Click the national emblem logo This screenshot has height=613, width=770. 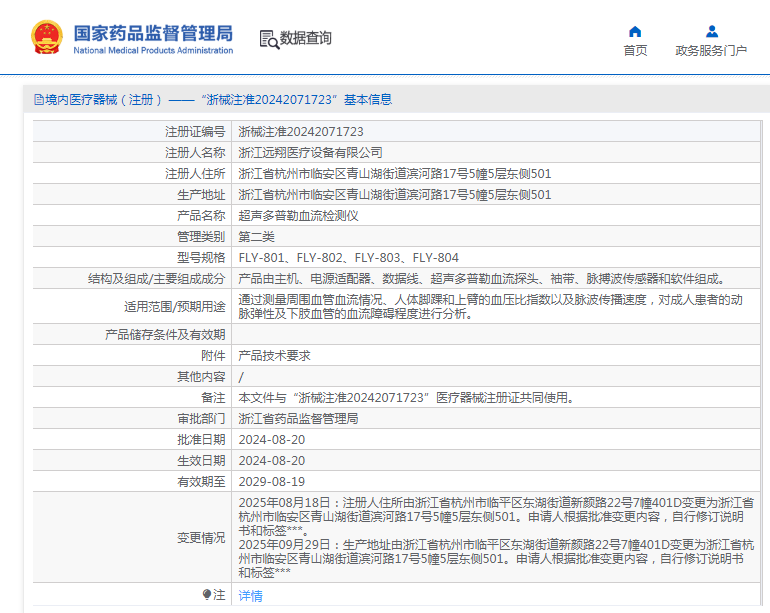tap(46, 37)
